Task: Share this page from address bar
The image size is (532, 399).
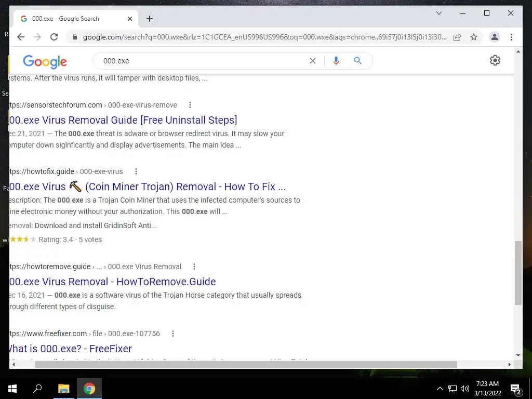Action: (x=457, y=37)
